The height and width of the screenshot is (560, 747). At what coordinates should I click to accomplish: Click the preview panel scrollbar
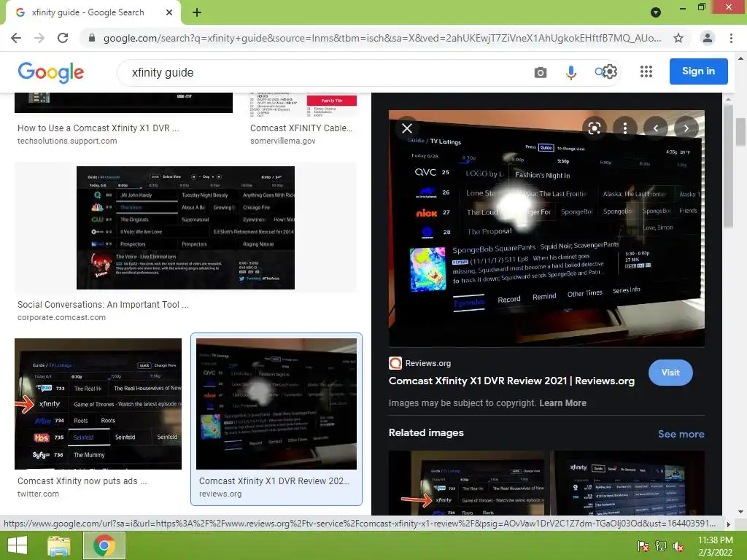728,165
